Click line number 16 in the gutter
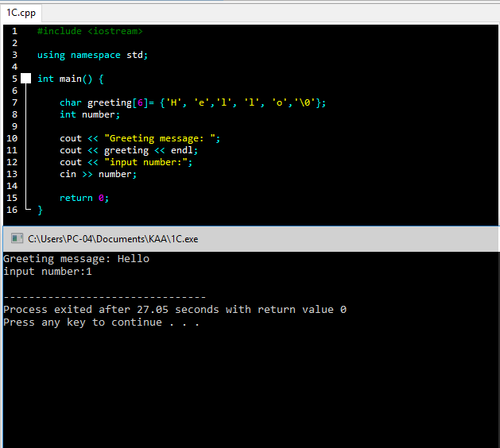This screenshot has width=500, height=448. click(x=12, y=210)
